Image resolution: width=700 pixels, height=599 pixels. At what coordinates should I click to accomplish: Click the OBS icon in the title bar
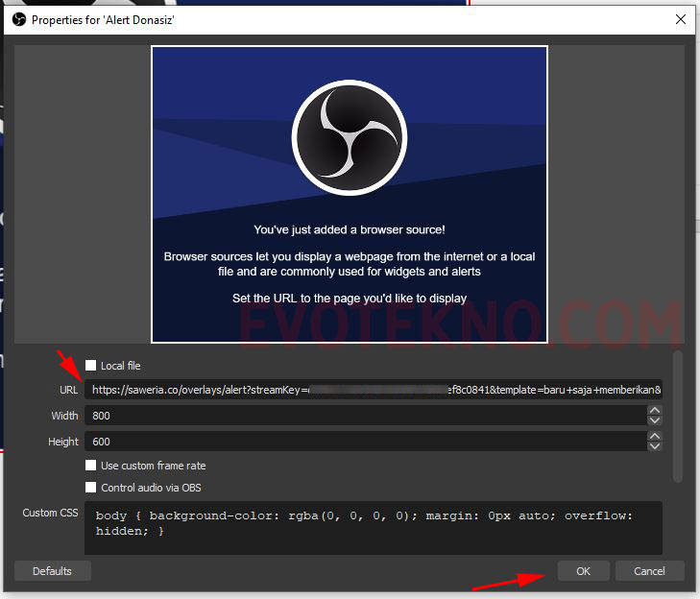coord(17,19)
